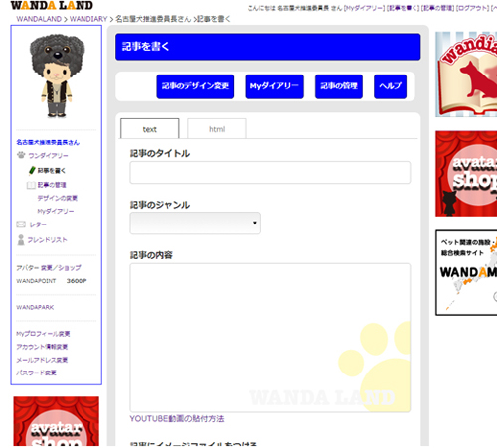The image size is (497, 448).
Task: Open the ヘルプ button
Action: [x=390, y=86]
